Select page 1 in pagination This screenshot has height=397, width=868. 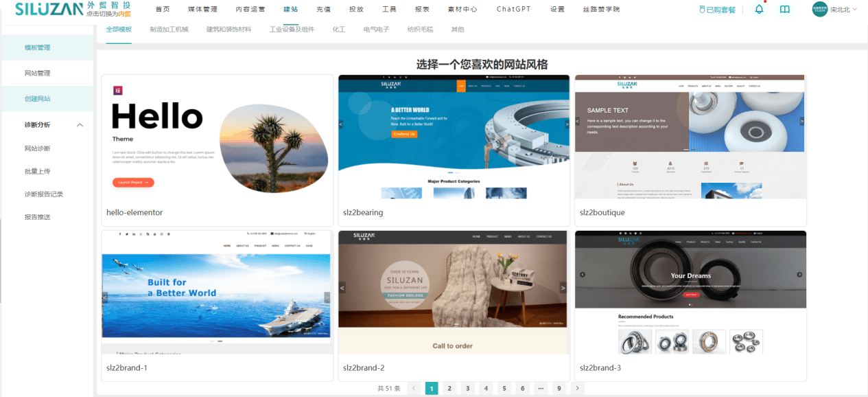pyautogui.click(x=432, y=388)
